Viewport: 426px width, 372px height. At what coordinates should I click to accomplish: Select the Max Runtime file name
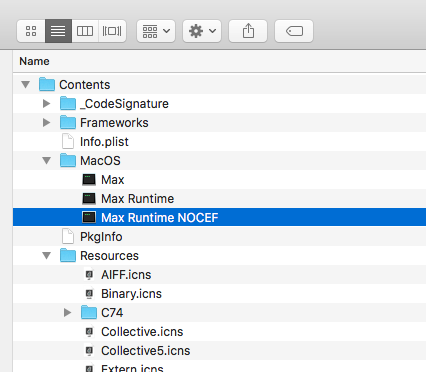pyautogui.click(x=137, y=199)
